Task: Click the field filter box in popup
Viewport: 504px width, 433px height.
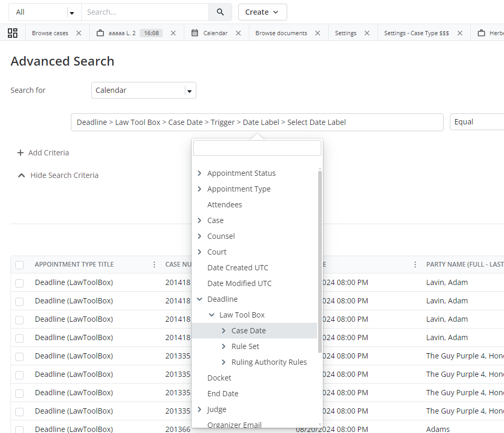Action: point(257,148)
